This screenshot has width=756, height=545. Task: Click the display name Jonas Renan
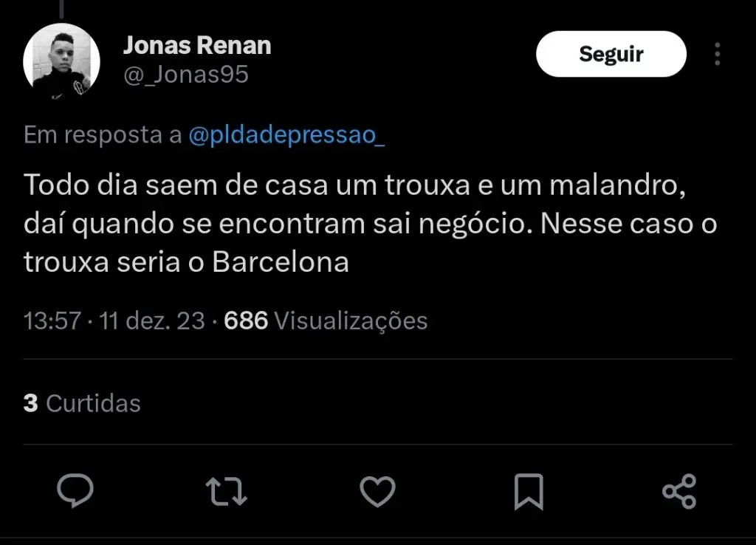pos(197,46)
